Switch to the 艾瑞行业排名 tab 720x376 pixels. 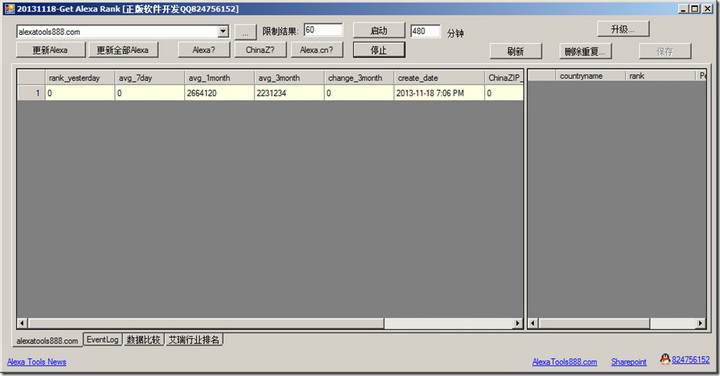click(194, 340)
